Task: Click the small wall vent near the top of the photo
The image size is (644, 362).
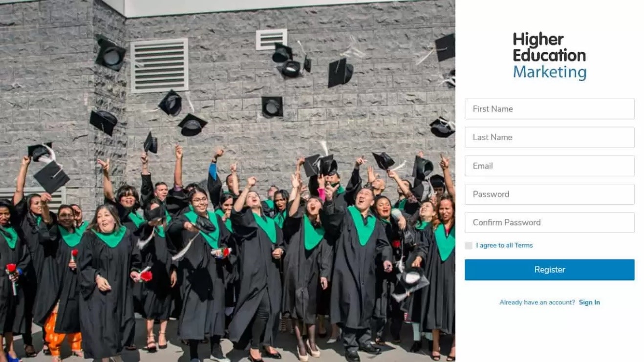Action: [271, 39]
